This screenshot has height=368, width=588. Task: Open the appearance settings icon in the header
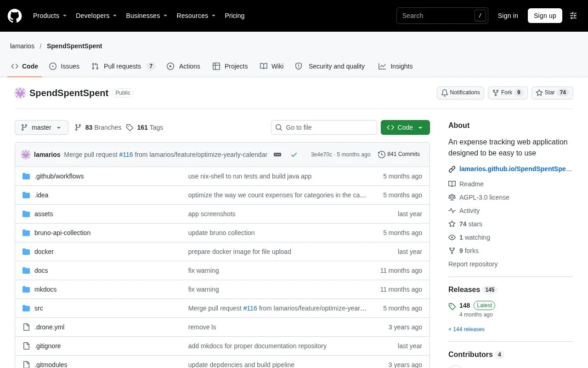pos(573,16)
